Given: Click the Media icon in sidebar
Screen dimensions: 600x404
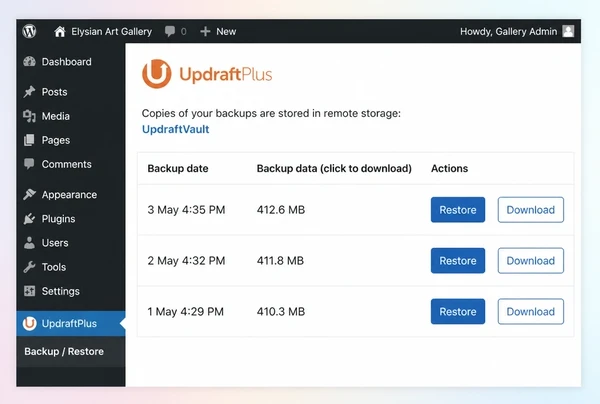Looking at the screenshot, I should pos(29,116).
